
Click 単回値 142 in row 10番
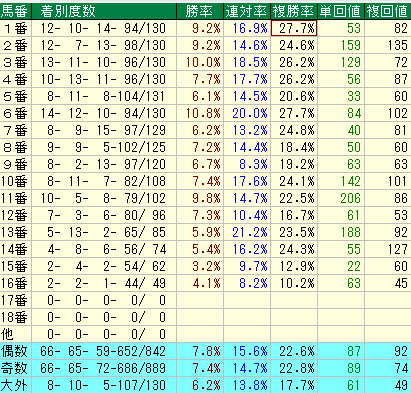(341, 181)
